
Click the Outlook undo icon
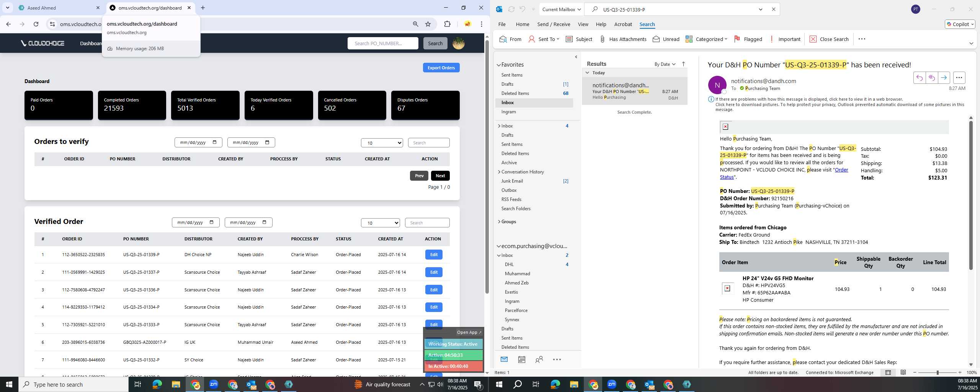(x=522, y=9)
